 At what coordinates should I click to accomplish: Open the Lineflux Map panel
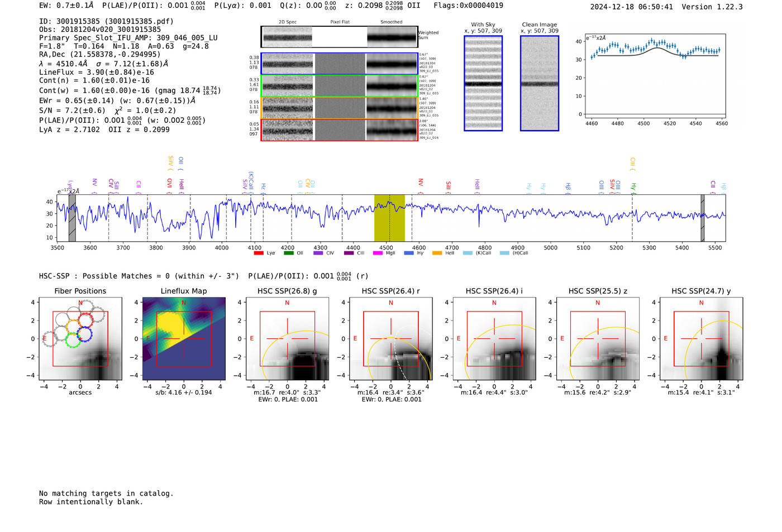click(184, 338)
